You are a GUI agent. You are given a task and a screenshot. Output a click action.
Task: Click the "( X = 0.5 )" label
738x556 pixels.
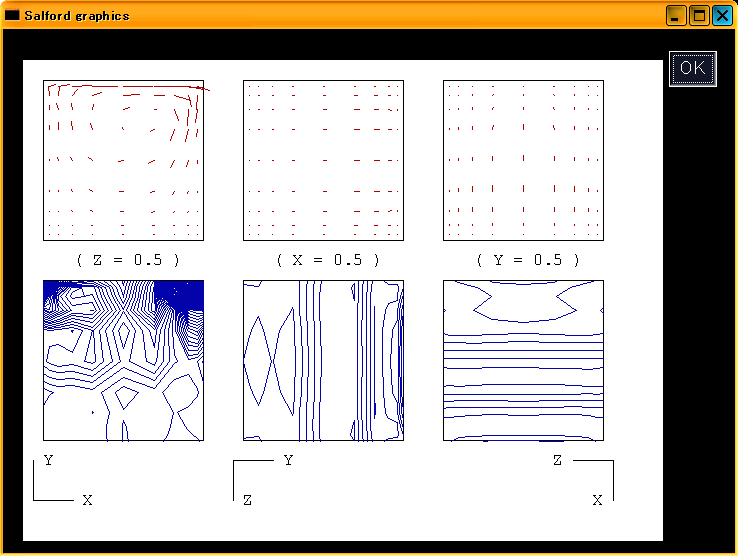click(328, 260)
